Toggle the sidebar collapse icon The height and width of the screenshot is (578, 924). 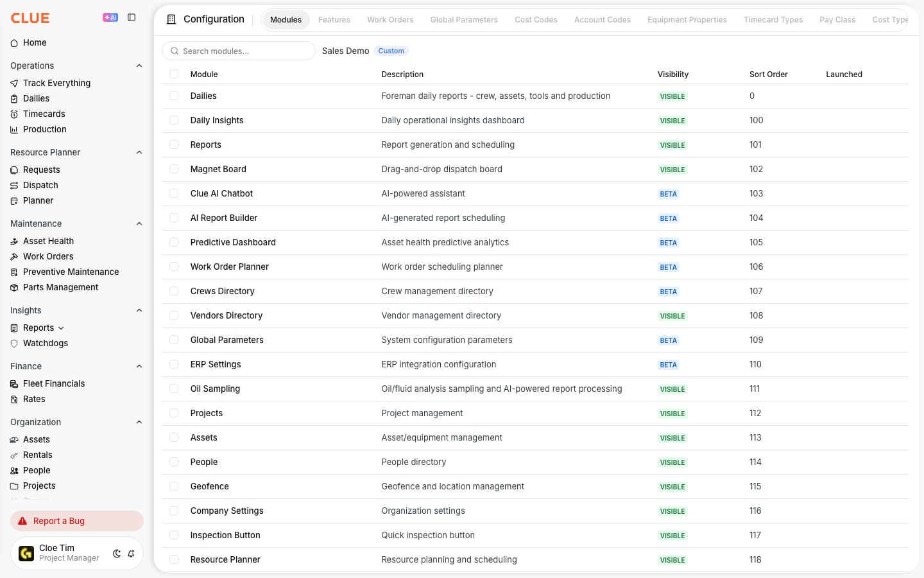tap(132, 18)
